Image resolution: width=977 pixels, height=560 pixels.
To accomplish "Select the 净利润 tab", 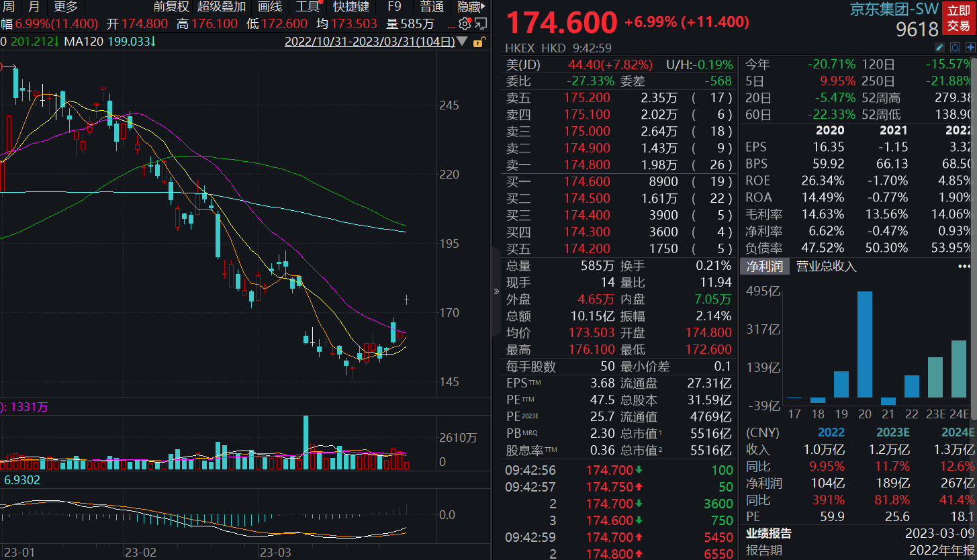I will click(766, 267).
